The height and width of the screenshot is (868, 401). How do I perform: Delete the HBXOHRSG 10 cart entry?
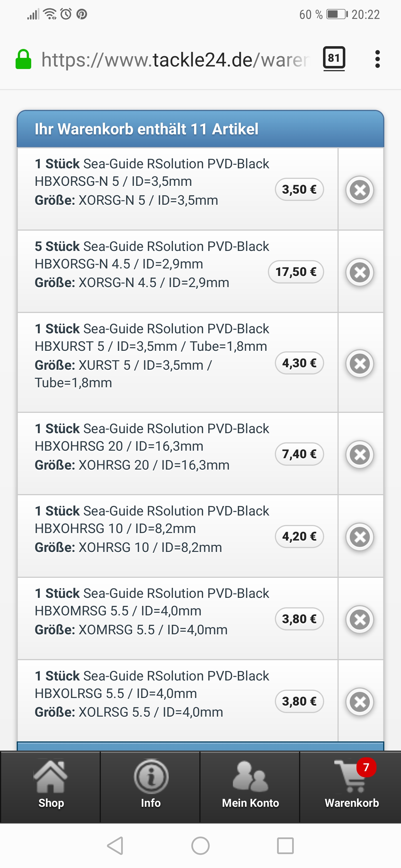click(360, 537)
